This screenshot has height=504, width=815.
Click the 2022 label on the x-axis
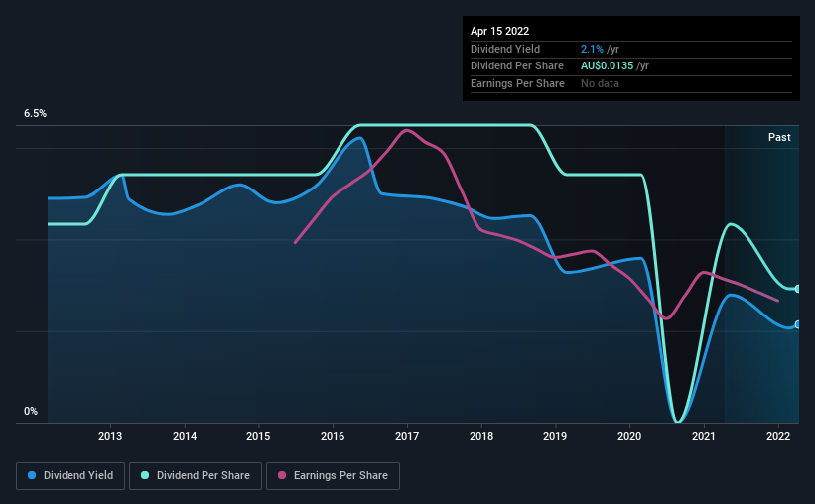pos(778,436)
